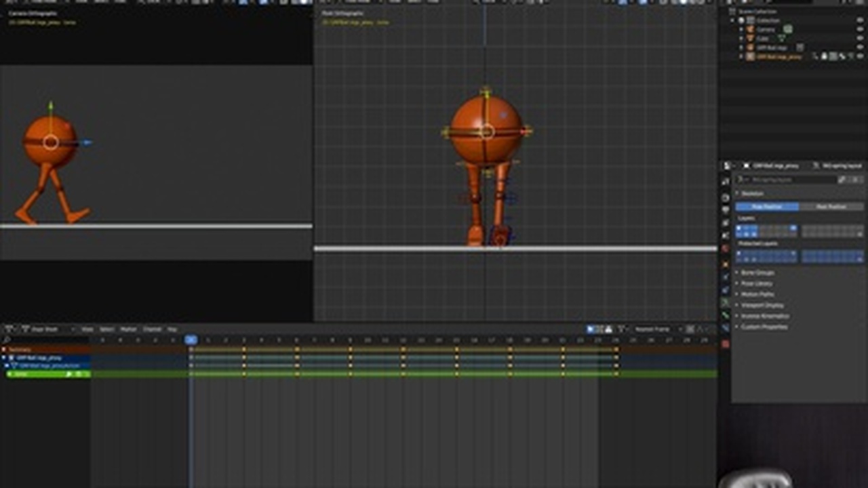
Task: Toggle visibility of the Cube object
Action: pos(861,39)
